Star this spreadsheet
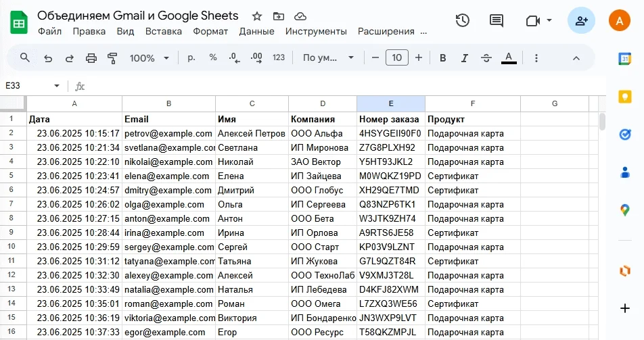644x340 pixels. point(257,16)
